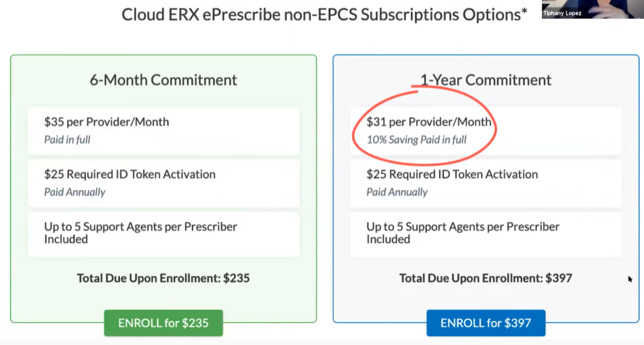
Task: Select the circled $31 per Provider/Month row
Action: tap(486, 131)
